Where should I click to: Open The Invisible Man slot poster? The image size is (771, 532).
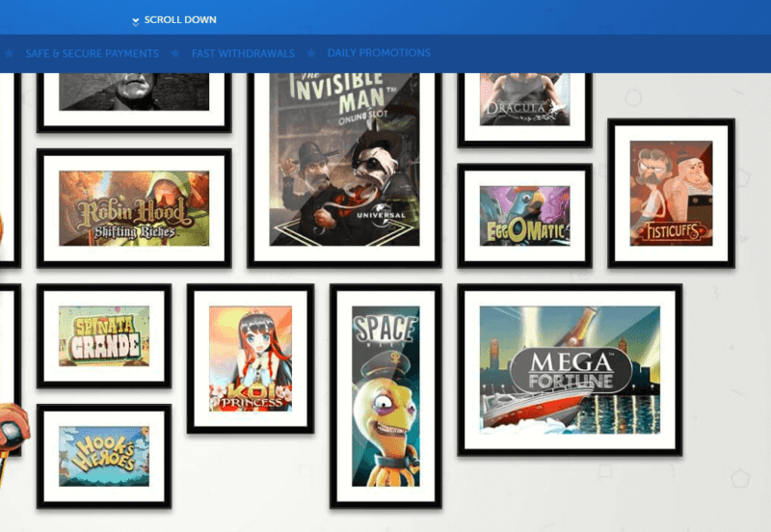(x=344, y=159)
